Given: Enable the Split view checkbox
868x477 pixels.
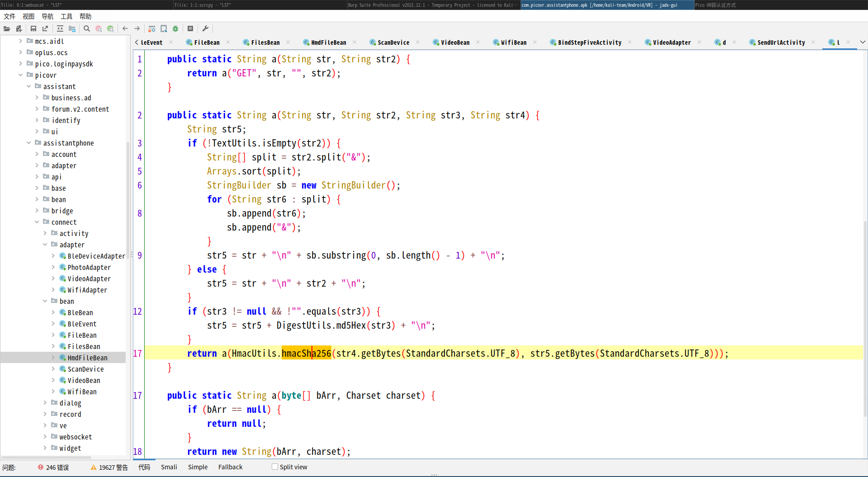Looking at the screenshot, I should pos(275,467).
